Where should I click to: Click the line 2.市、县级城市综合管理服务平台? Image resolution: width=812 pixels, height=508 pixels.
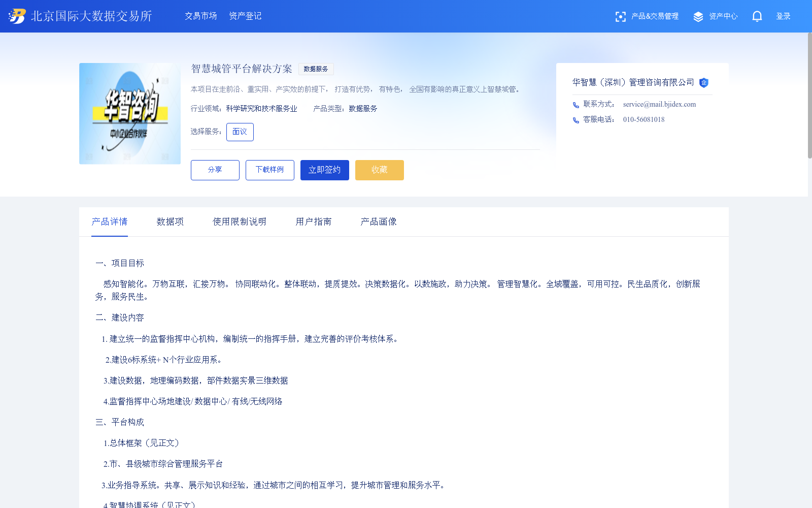163,464
